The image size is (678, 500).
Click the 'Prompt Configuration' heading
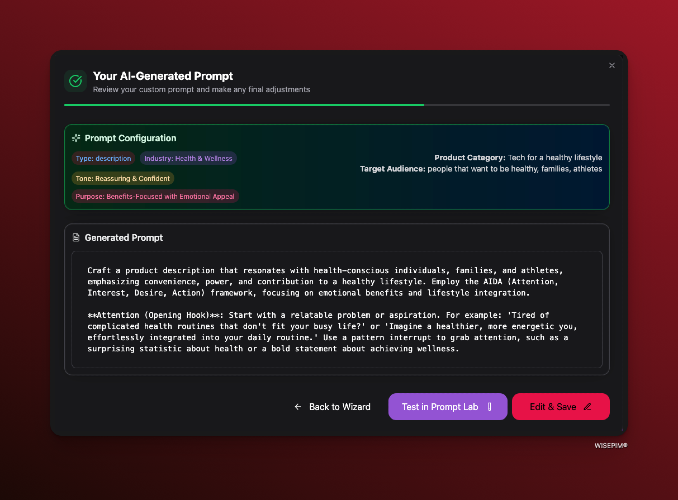130,138
